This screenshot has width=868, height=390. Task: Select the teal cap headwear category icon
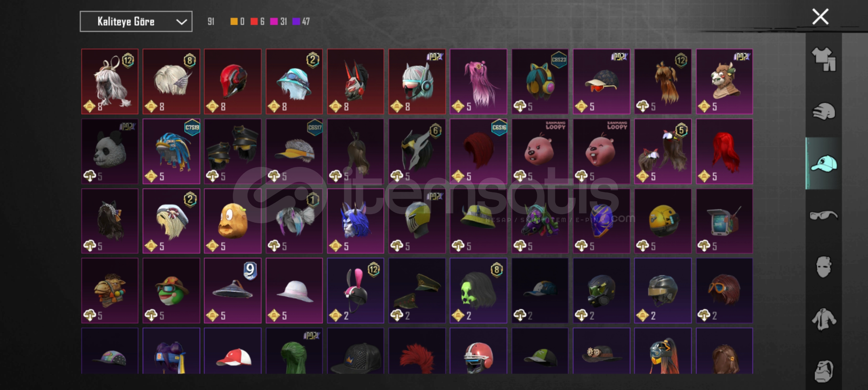tap(824, 164)
